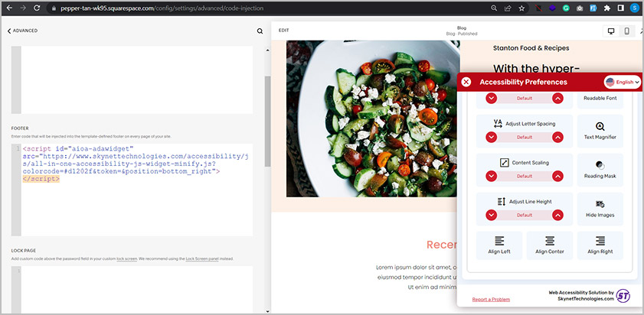Click the Blog page title in preview header
Screen dimensions: 644x315
click(462, 28)
